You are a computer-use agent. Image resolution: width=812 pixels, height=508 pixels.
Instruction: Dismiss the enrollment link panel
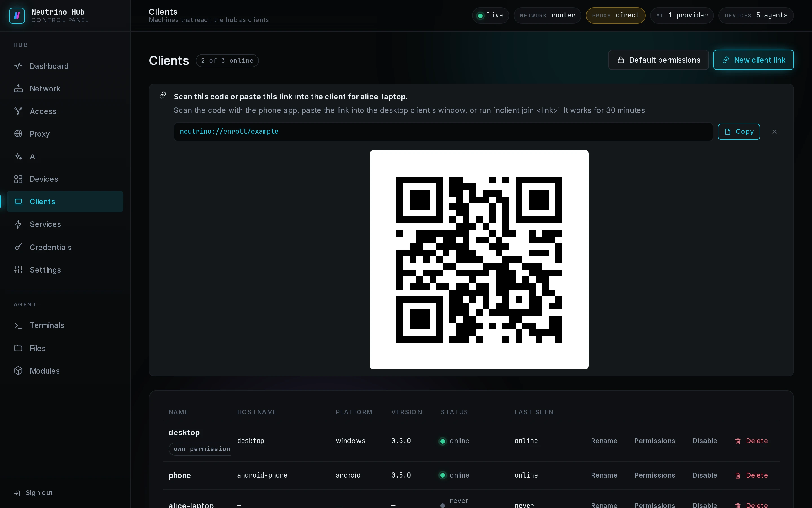tap(775, 132)
